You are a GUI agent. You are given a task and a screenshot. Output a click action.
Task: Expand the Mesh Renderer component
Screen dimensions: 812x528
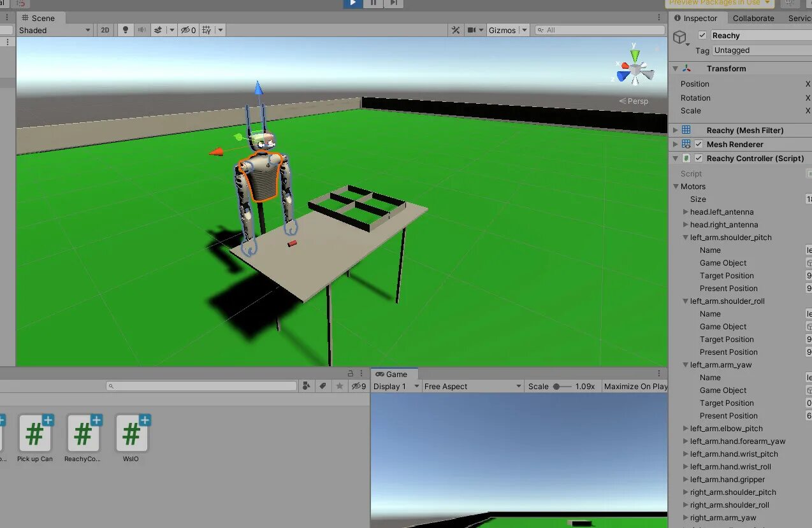(x=676, y=144)
